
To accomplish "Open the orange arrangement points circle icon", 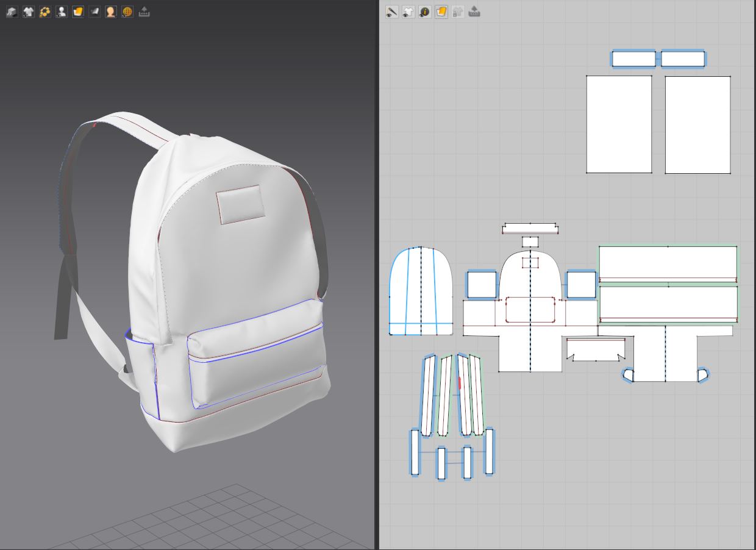I will point(45,12).
